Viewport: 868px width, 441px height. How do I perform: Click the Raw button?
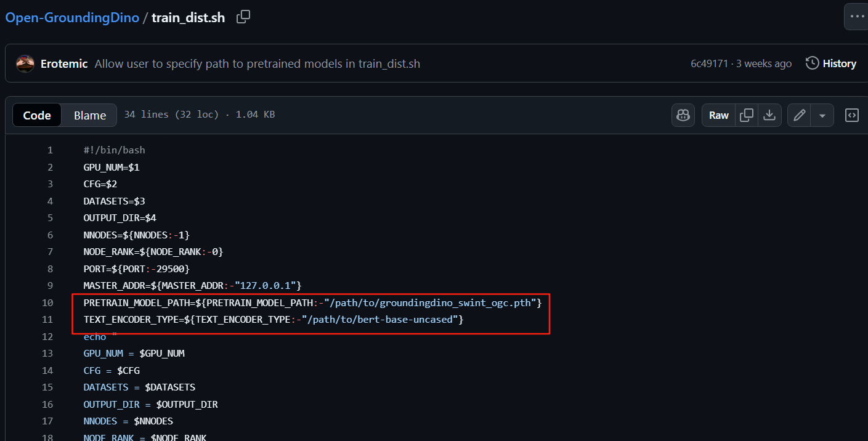click(718, 115)
